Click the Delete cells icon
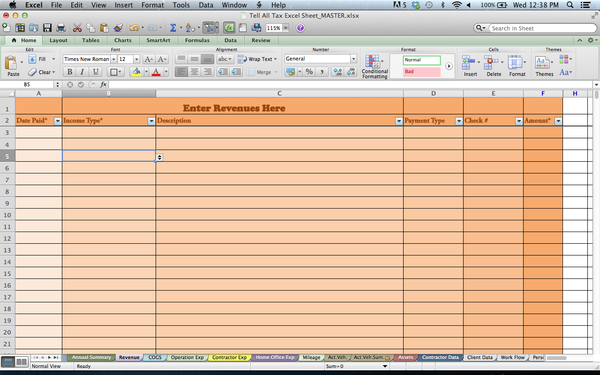This screenshot has width=600, height=375. tap(491, 62)
